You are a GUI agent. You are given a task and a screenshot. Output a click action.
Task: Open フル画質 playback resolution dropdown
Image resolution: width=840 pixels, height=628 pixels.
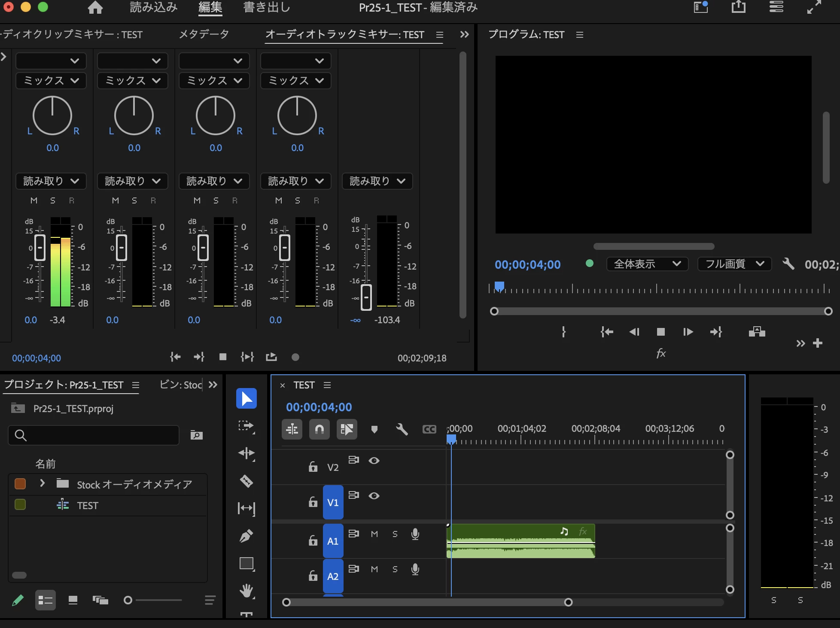pos(734,264)
